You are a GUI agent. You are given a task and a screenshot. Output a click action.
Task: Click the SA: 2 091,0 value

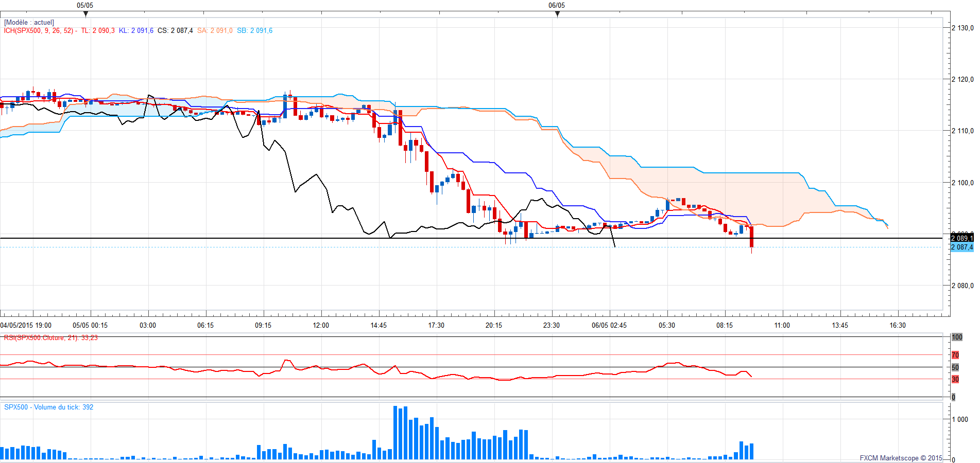pos(215,31)
